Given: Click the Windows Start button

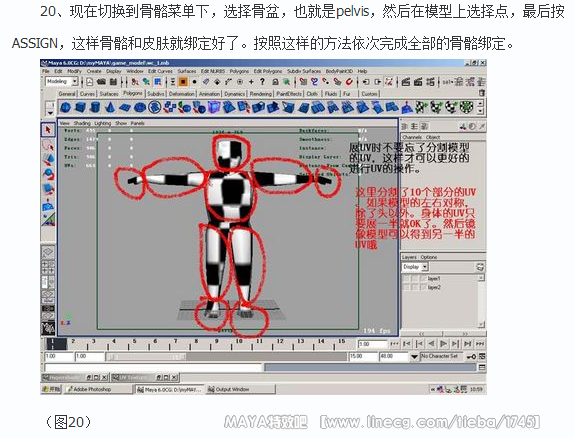Looking at the screenshot, I should coord(52,389).
